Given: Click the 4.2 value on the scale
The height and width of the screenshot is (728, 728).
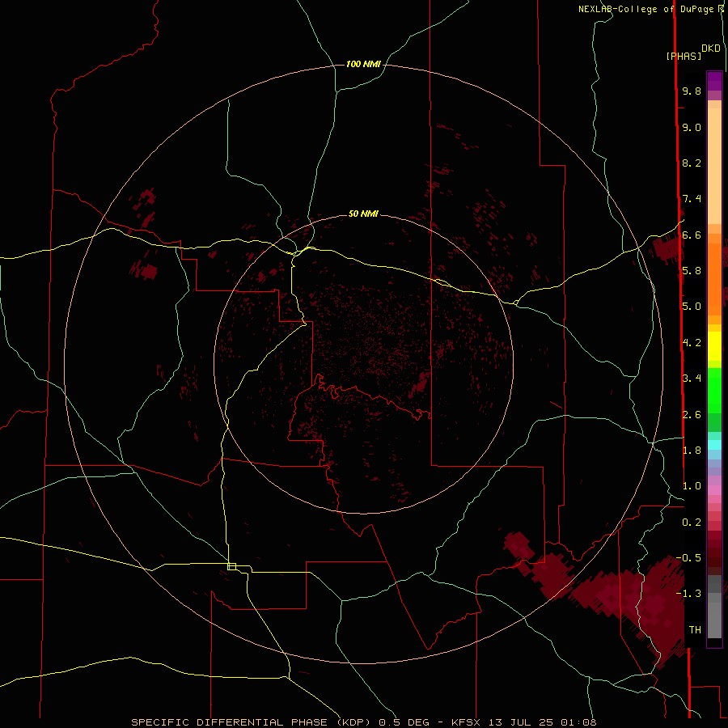Looking at the screenshot, I should tap(692, 343).
